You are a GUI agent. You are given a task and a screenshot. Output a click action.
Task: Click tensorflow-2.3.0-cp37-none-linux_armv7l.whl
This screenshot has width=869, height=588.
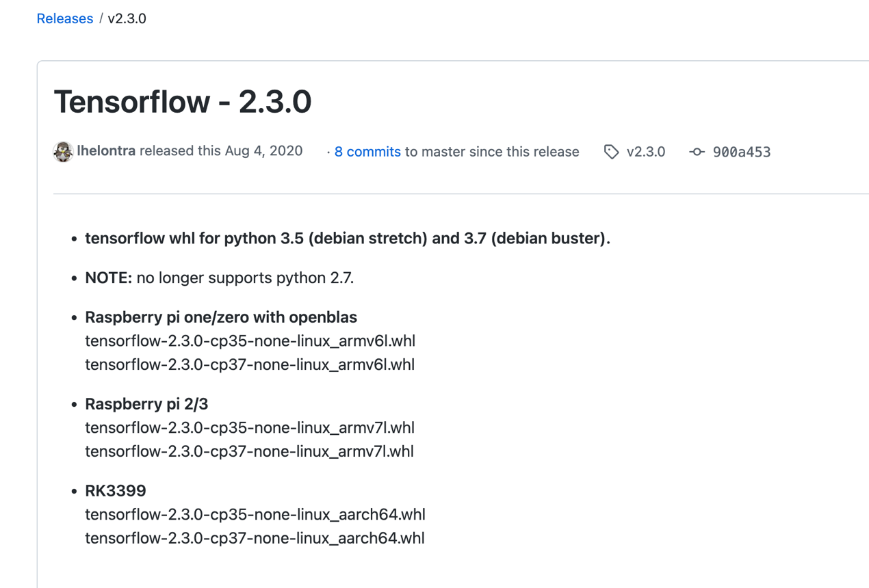[x=250, y=451]
